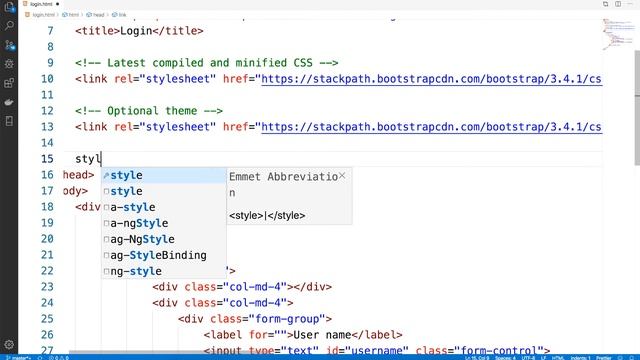Choose the second plain 'style' suggestion
Image resolution: width=640 pixels, height=360 pixels.
(164, 191)
